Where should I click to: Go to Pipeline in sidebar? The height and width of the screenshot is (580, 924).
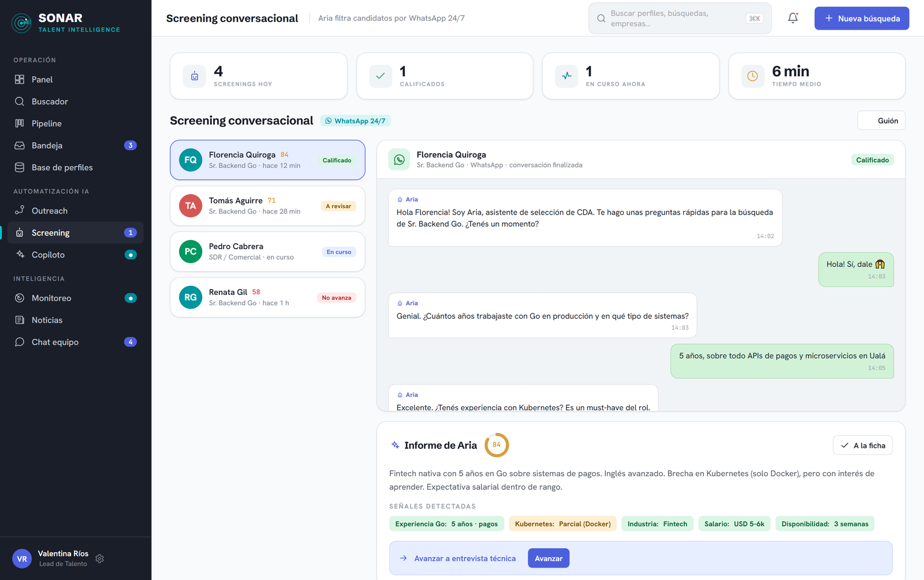pos(76,124)
